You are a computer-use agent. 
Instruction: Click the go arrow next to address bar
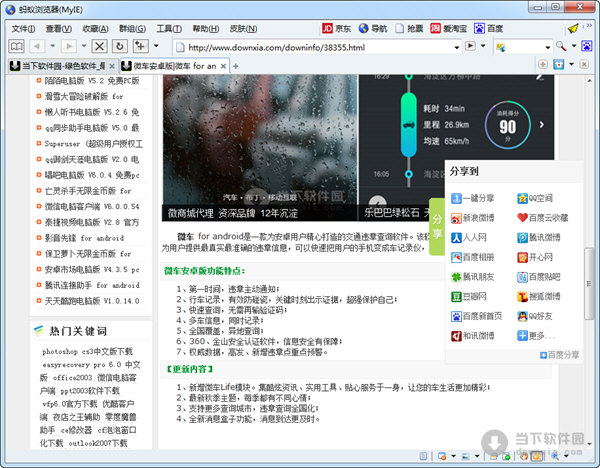[x=470, y=46]
